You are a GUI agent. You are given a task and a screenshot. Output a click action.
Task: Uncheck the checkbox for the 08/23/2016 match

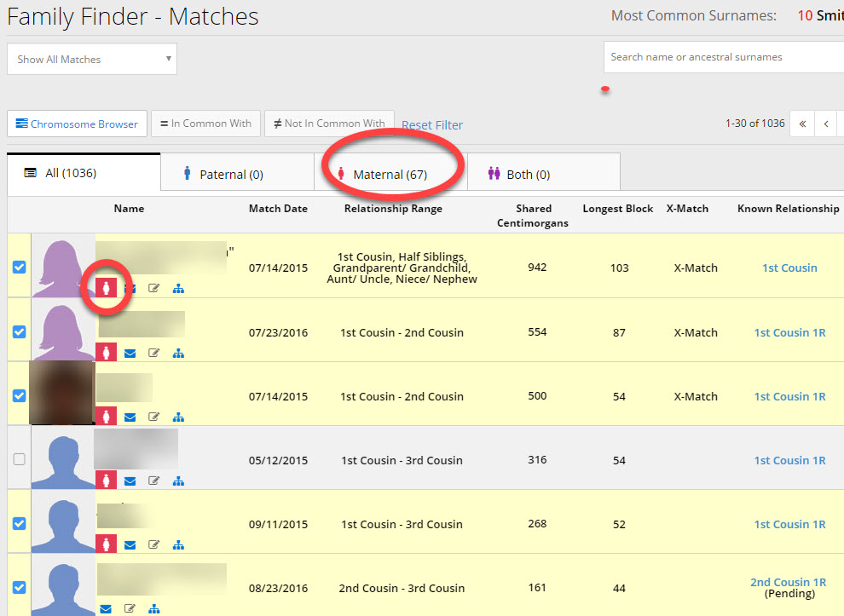pos(20,587)
